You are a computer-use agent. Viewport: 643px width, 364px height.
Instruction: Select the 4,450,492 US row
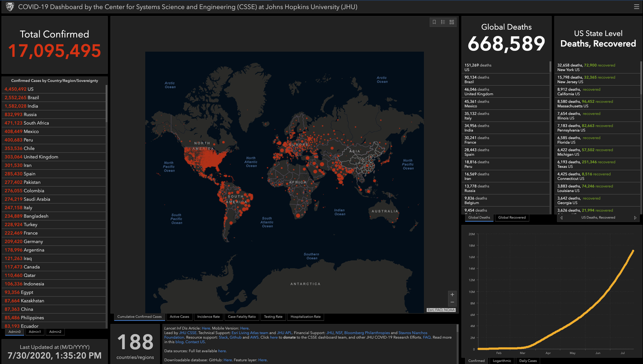tap(54, 89)
